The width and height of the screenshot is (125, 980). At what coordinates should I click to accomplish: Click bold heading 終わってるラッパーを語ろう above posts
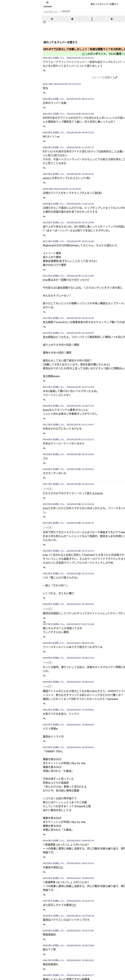pyautogui.click(x=60, y=42)
